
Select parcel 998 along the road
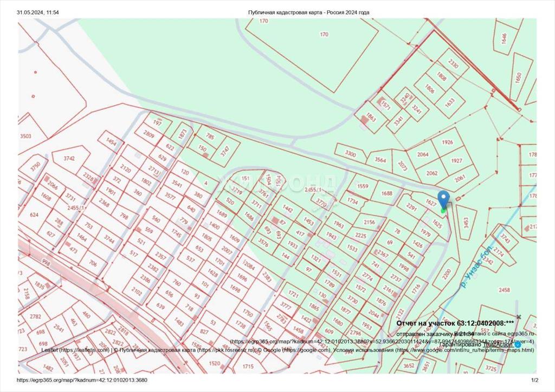point(46,263)
